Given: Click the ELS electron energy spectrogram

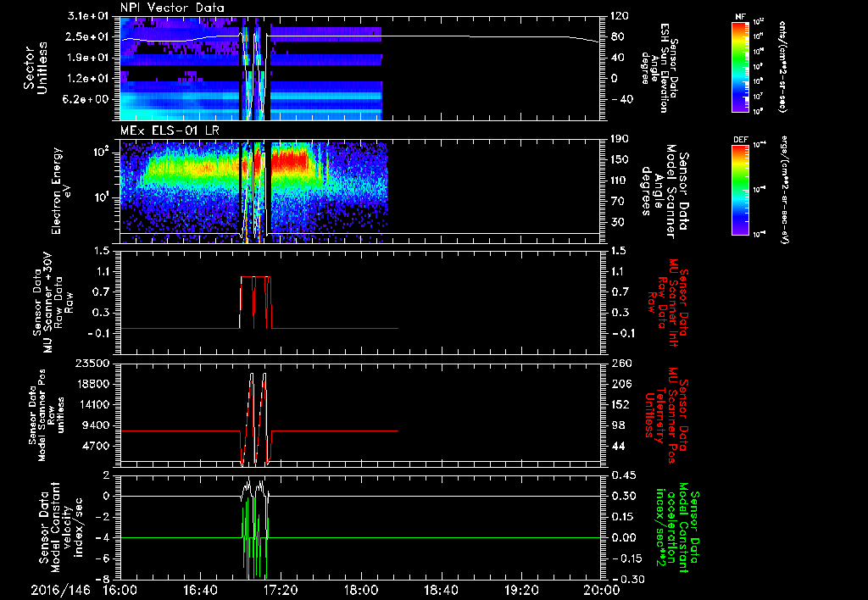Looking at the screenshot, I should click(360, 192).
